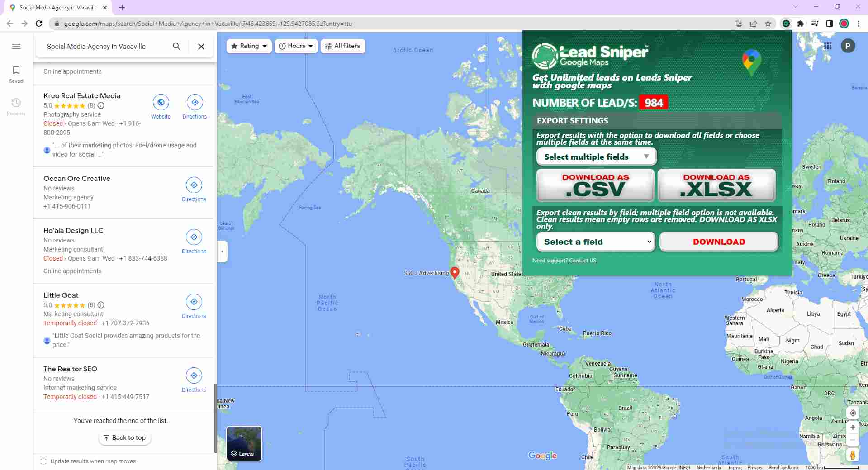Click the red DOWNLOAD button
The height and width of the screenshot is (470, 868).
tap(719, 242)
